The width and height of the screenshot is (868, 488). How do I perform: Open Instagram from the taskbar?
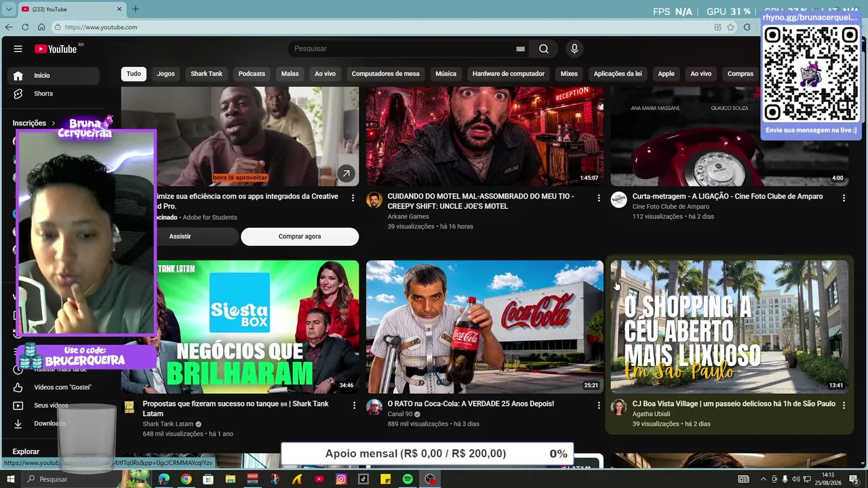tap(341, 479)
